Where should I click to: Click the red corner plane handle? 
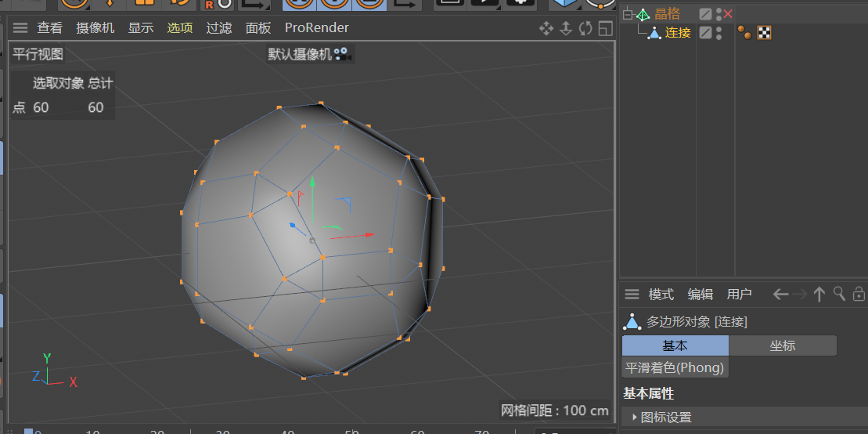tap(301, 196)
